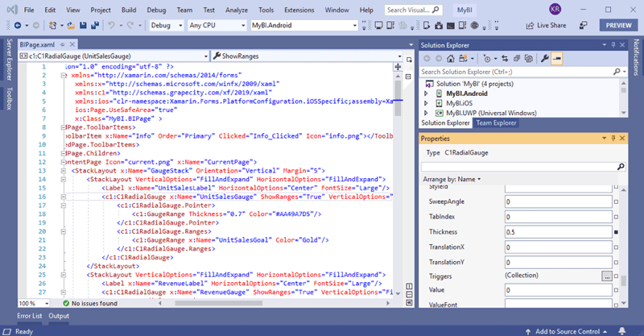Open the Extensions menu

coord(299,10)
